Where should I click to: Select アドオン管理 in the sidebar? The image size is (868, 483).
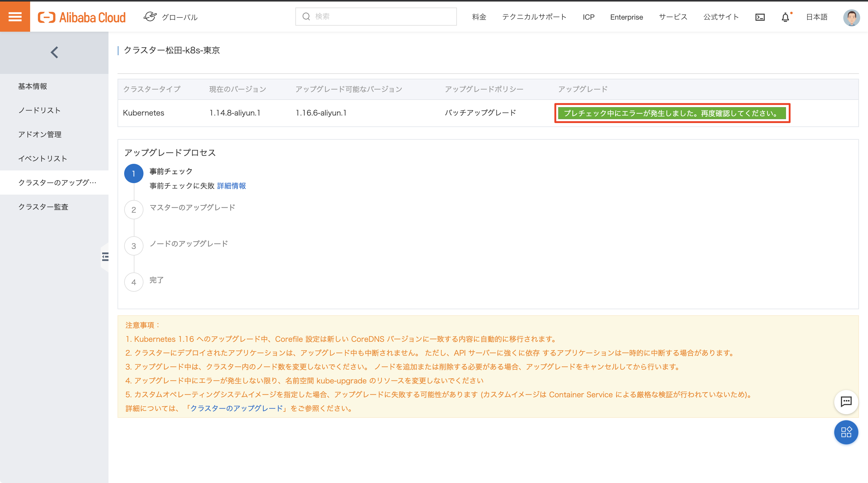coord(40,134)
